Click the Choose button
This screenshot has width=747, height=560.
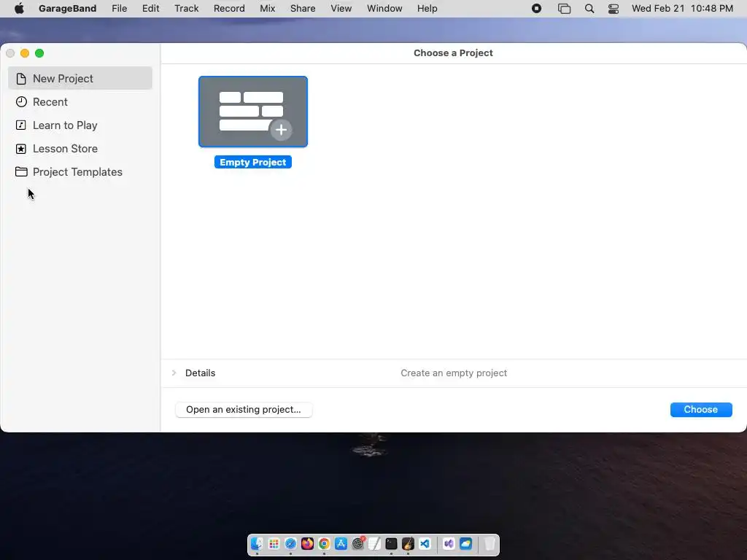tap(701, 410)
